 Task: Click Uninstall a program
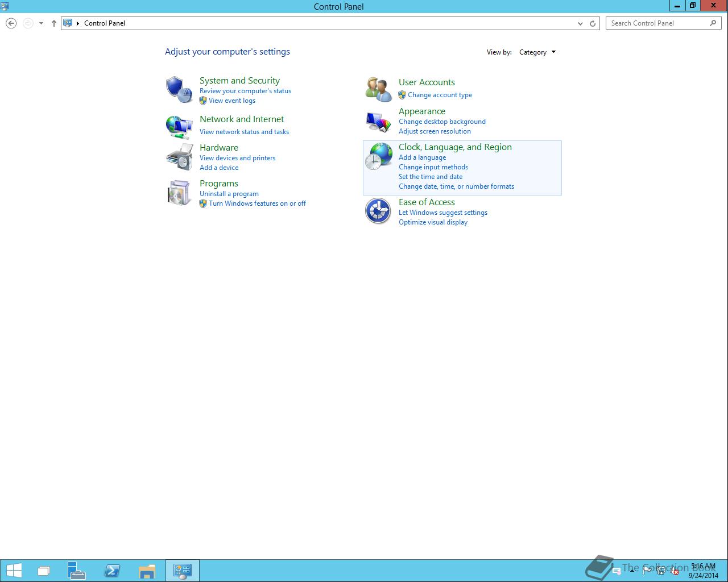coord(229,194)
